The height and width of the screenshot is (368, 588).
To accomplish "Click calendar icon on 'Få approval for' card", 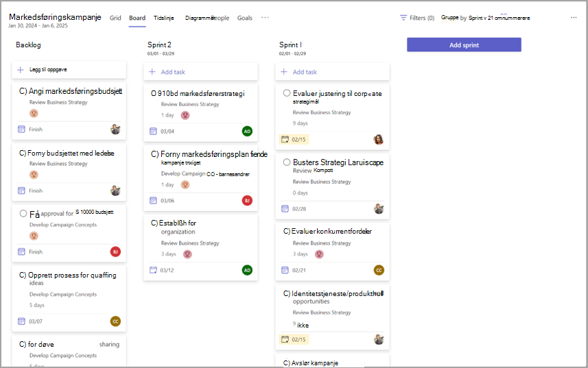I will 22,252.
